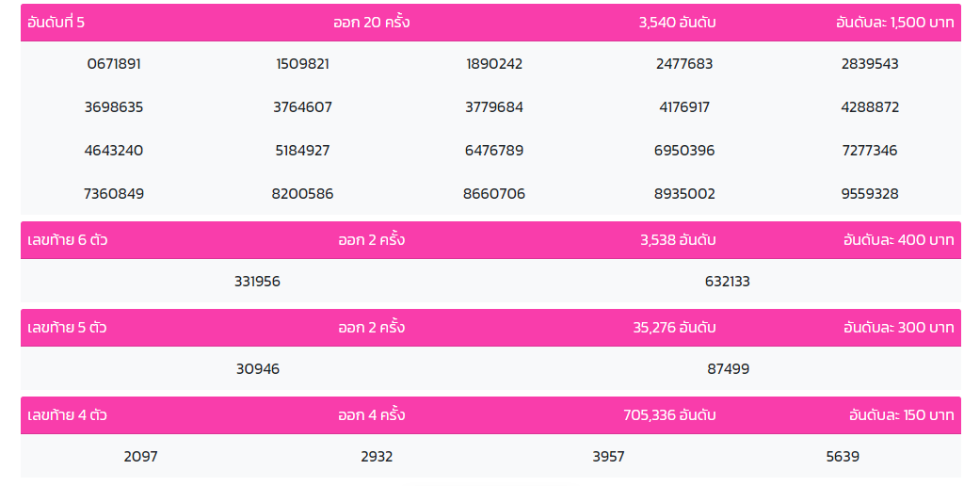
Task: Click lottery number 0671891
Action: 114,64
